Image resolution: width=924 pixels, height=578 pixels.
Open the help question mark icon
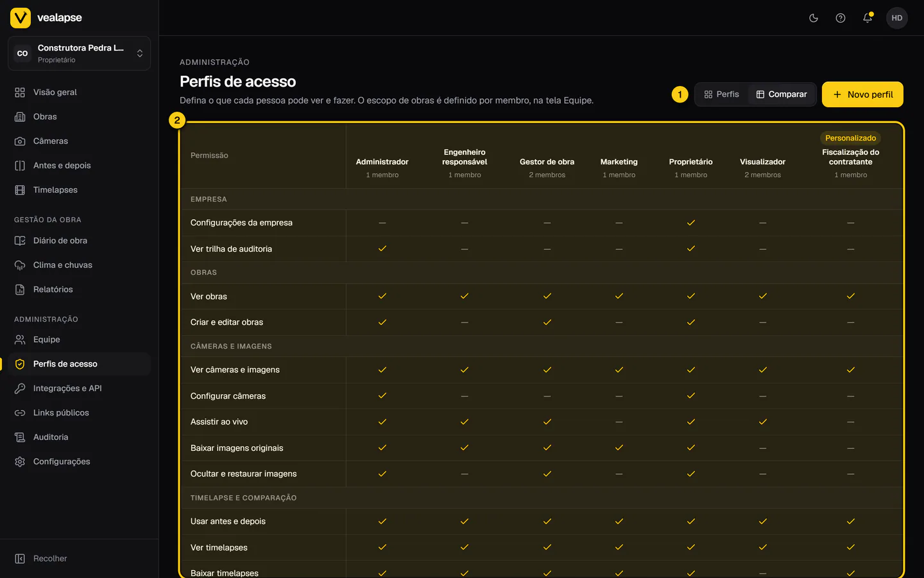click(x=841, y=18)
